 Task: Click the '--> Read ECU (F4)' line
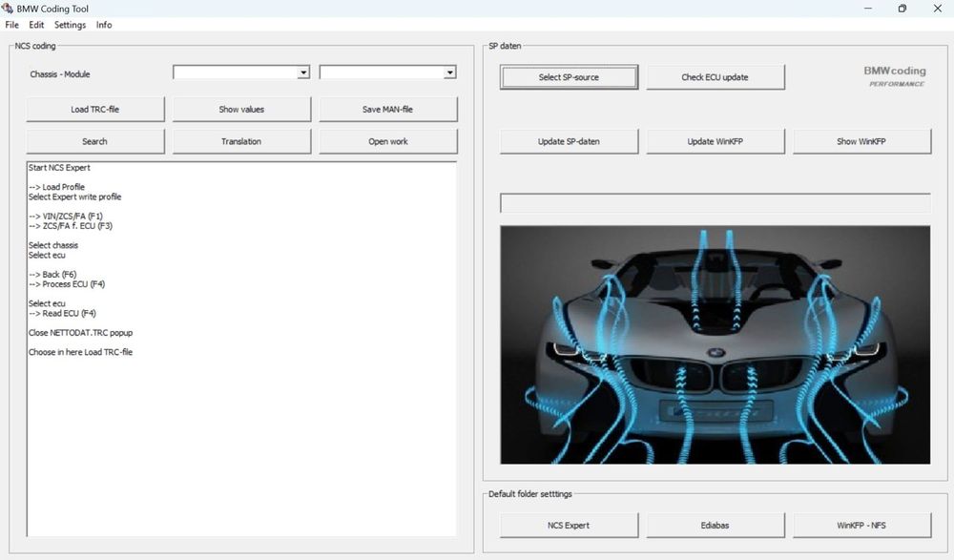tap(62, 314)
